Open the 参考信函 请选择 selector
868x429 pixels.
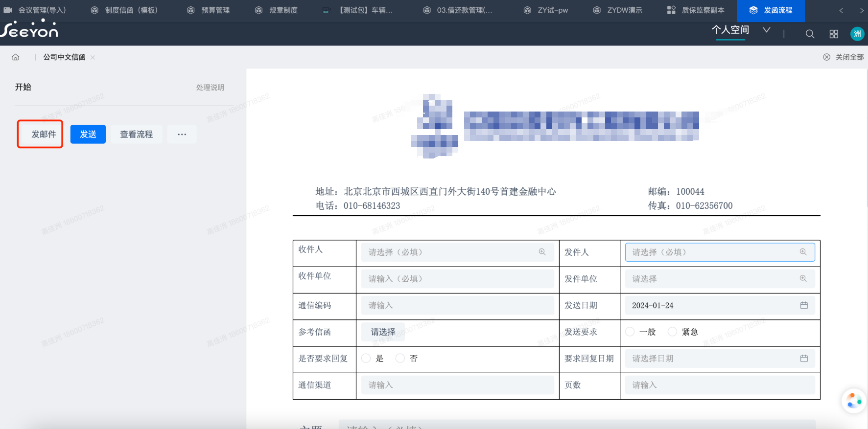tap(383, 332)
